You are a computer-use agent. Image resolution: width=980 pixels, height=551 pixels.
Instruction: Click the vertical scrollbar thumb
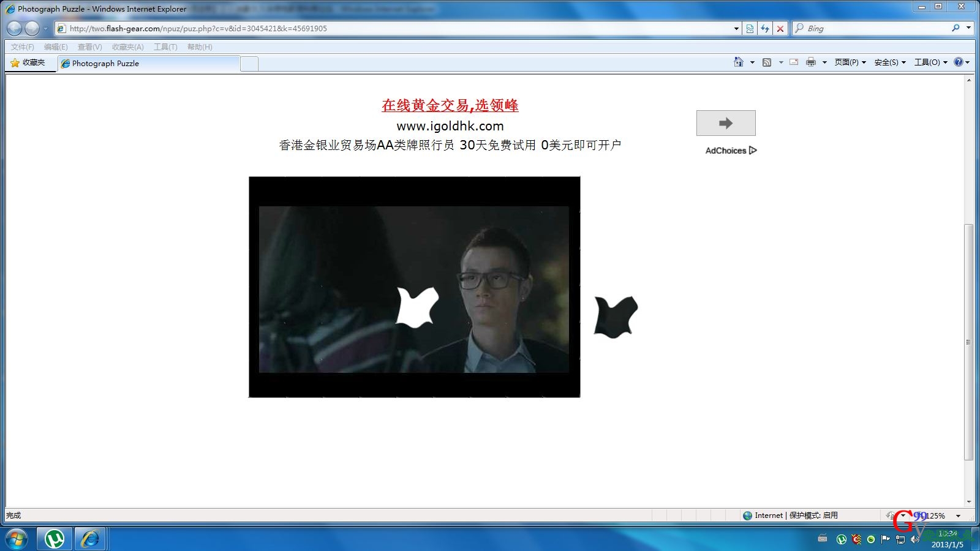(x=968, y=342)
